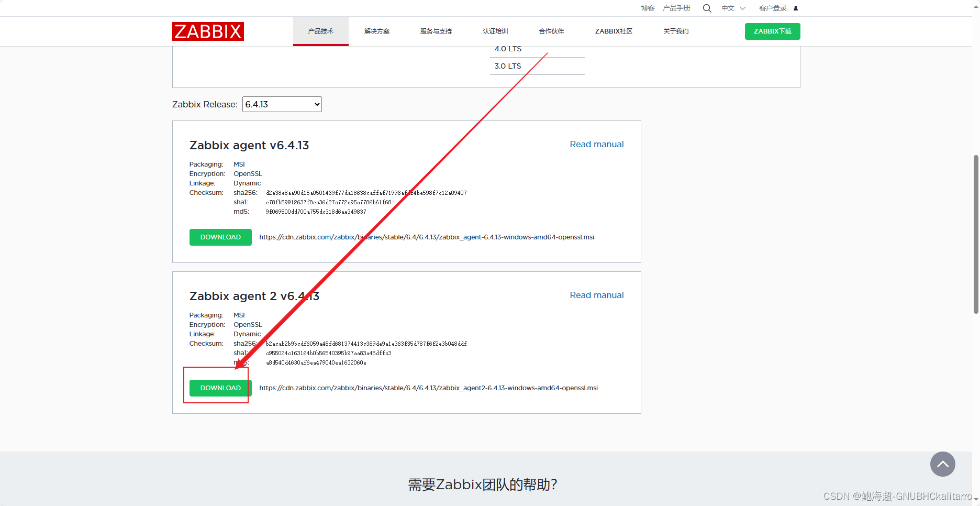
Task: Select the 4.0 LTS version
Action: pyautogui.click(x=508, y=49)
